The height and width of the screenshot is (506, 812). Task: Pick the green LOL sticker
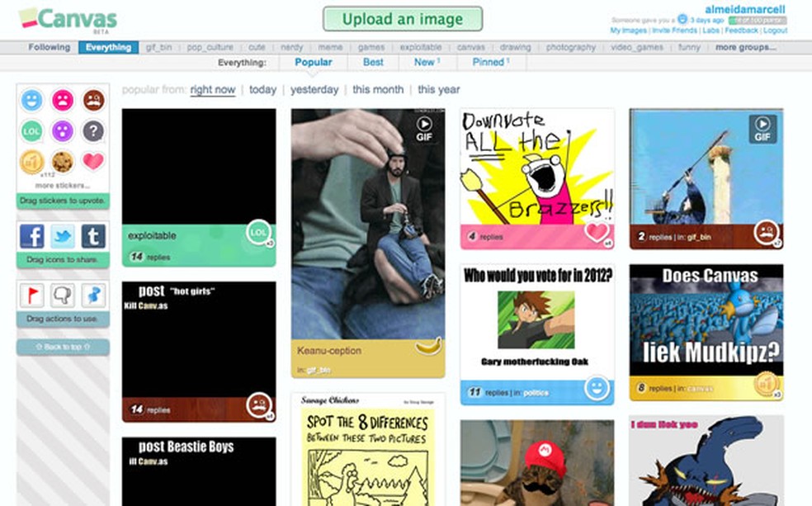click(x=31, y=131)
